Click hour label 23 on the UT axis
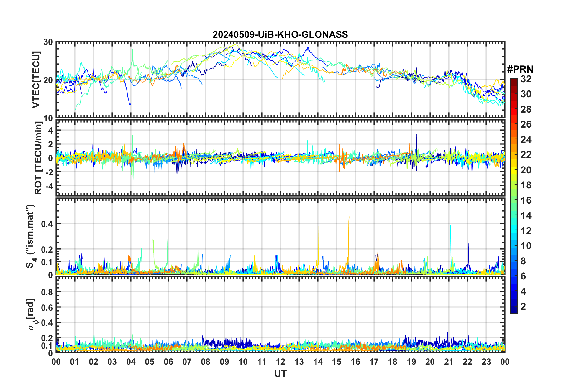 click(x=486, y=362)
